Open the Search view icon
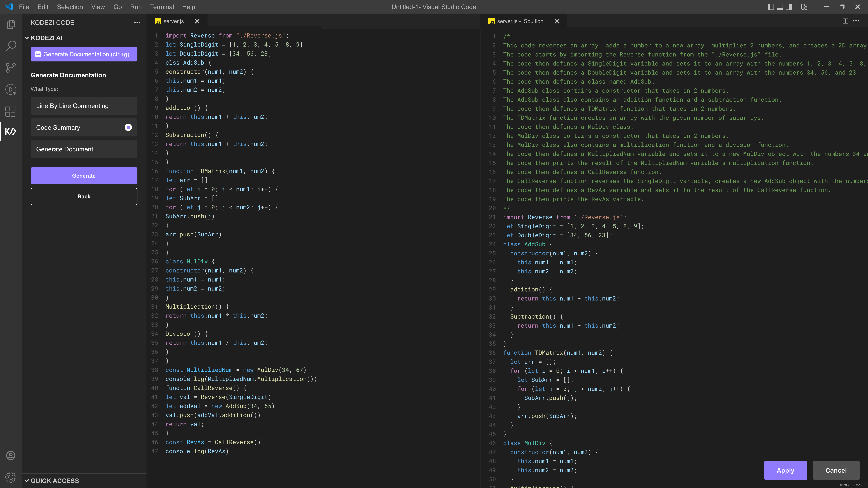868x488 pixels. pyautogui.click(x=11, y=46)
